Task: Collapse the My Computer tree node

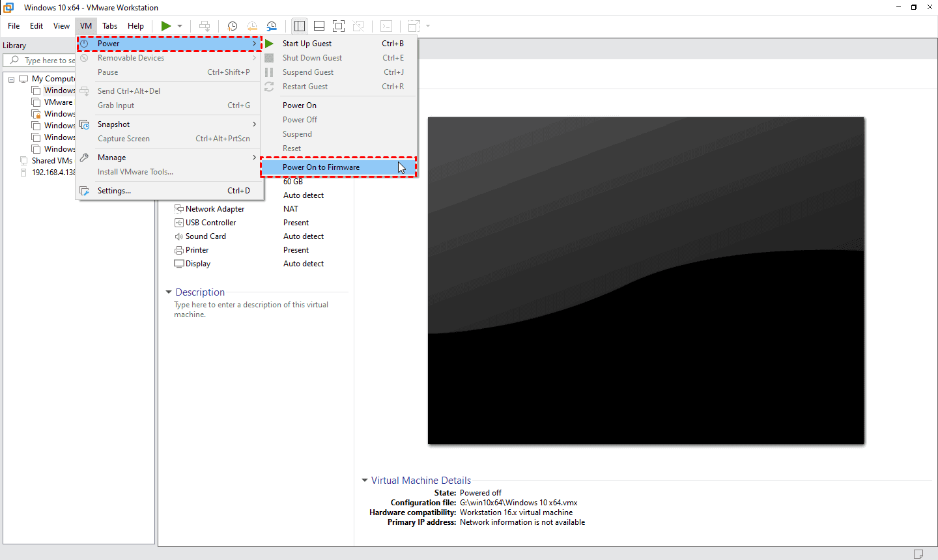Action: [11, 79]
